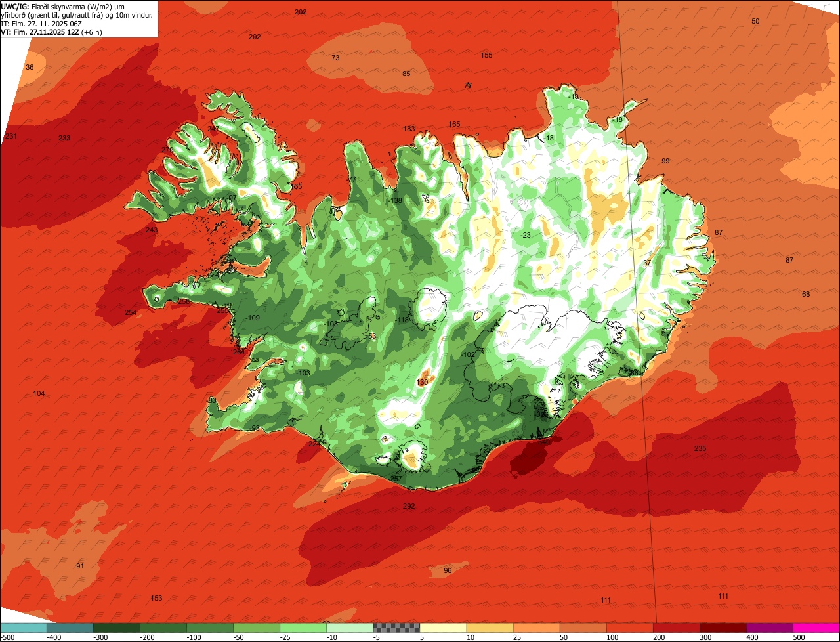Viewport: 840px width, 642px height.
Task: Click the map value '254' west of Snæfellsnes
Action: point(131,312)
